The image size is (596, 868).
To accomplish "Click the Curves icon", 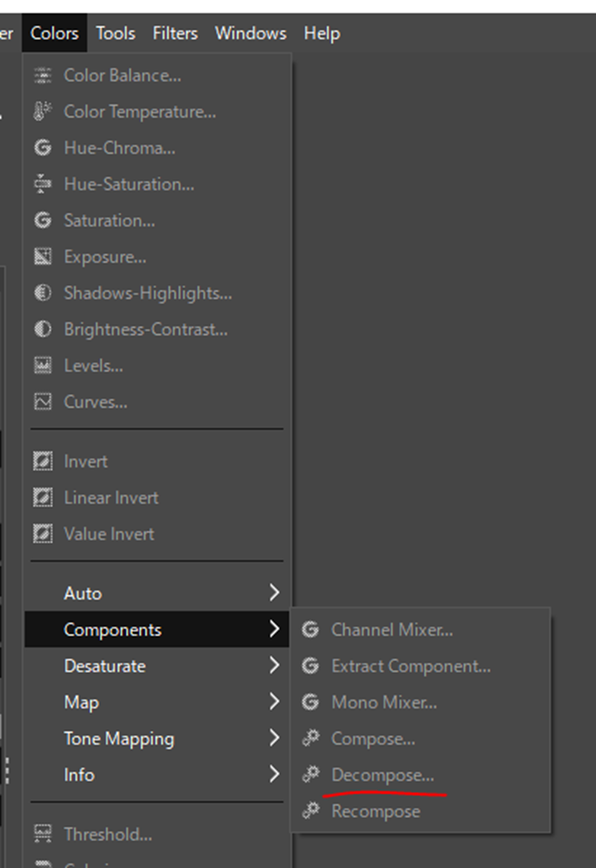I will tap(43, 401).
